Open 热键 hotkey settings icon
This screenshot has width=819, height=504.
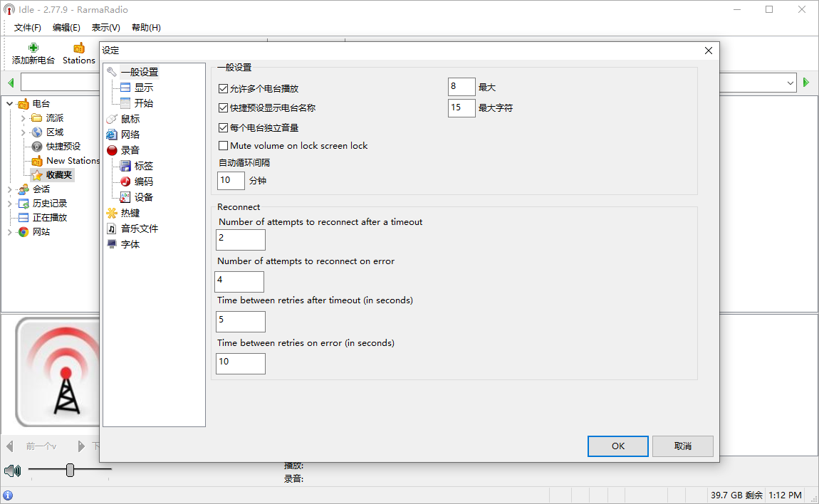[112, 213]
